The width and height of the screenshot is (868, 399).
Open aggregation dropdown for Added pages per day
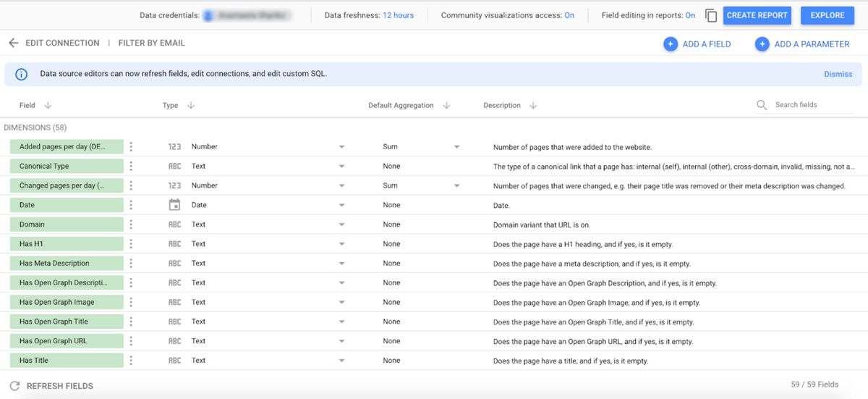pyautogui.click(x=456, y=147)
